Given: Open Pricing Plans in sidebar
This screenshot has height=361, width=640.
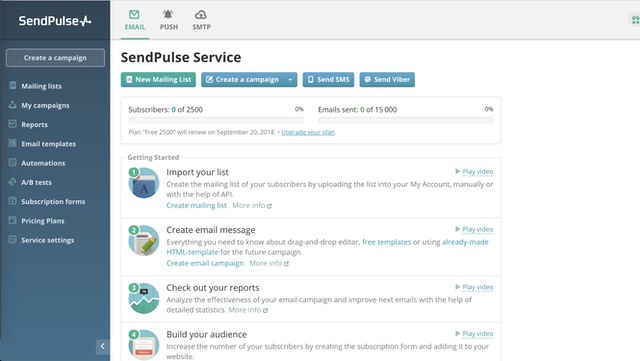Looking at the screenshot, I should click(42, 221).
